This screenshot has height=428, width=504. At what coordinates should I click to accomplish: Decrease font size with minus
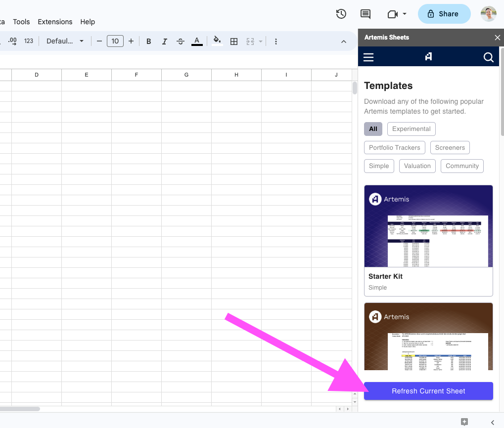tap(99, 41)
